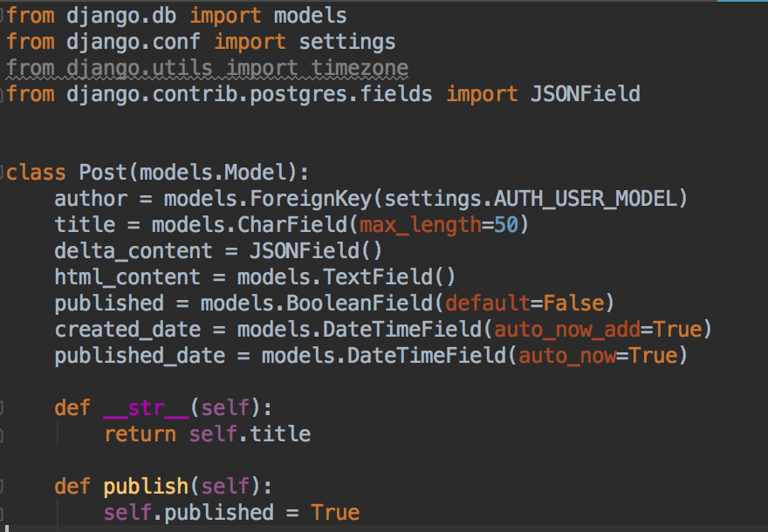Click 'JSONField' in the import statement
Image resolution: width=768 pixels, height=532 pixels.
tap(586, 94)
